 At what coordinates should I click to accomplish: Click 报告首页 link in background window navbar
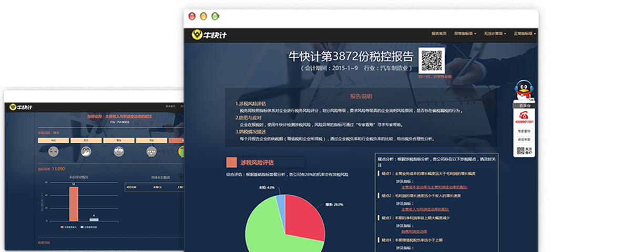tap(170, 106)
